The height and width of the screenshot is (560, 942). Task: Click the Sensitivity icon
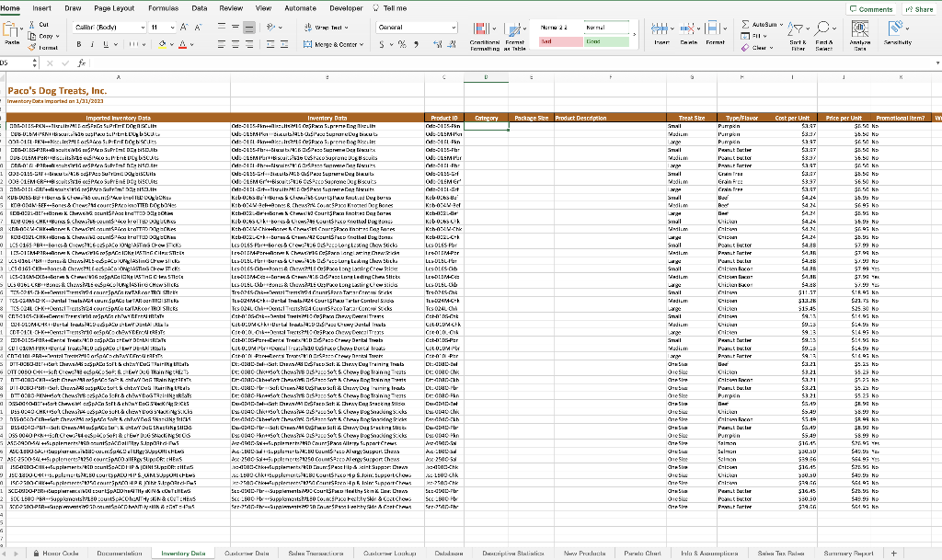tap(894, 27)
